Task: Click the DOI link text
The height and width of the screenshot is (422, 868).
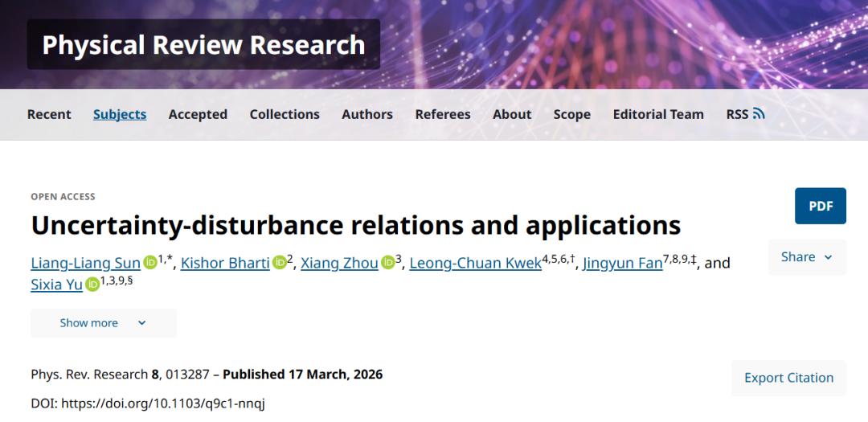Action: tap(162, 404)
